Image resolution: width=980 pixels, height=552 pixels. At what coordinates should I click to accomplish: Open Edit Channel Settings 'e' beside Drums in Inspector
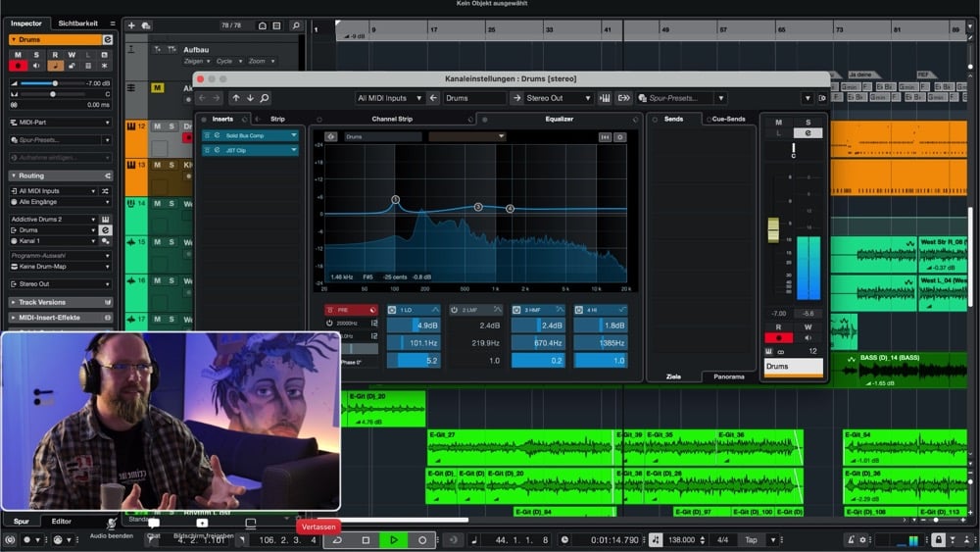(x=108, y=39)
